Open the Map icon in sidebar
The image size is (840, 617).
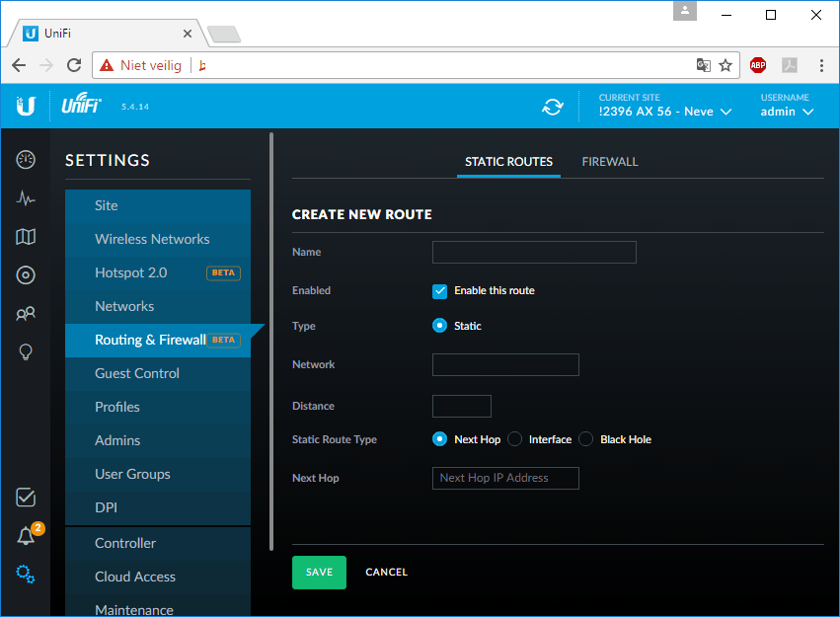[26, 237]
